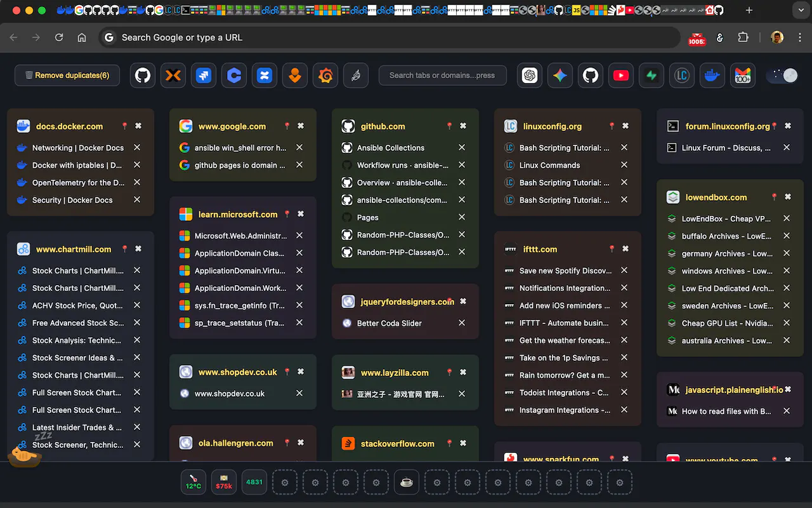Click the browser Home button
The image size is (812, 508).
point(82,37)
